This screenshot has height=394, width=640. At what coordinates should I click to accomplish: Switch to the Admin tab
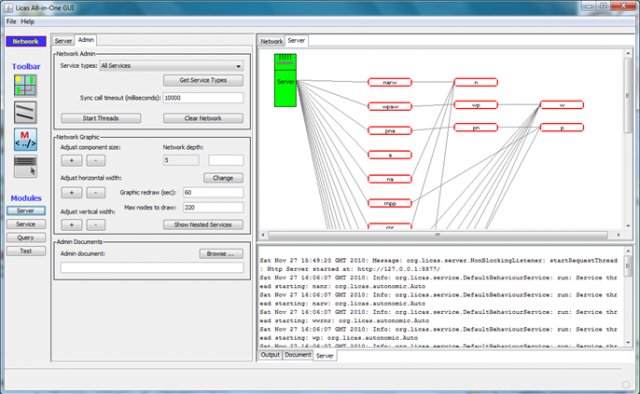(x=86, y=40)
